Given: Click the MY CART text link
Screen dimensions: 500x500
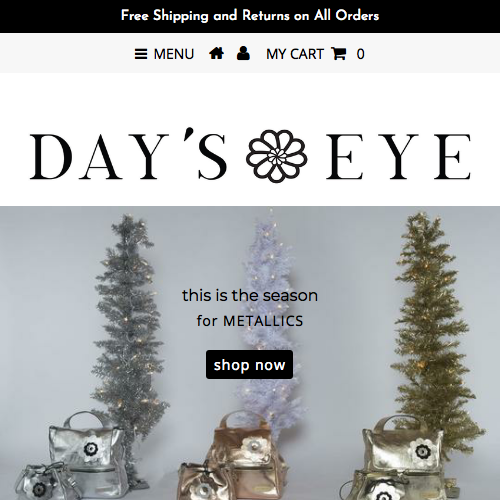Looking at the screenshot, I should (295, 54).
